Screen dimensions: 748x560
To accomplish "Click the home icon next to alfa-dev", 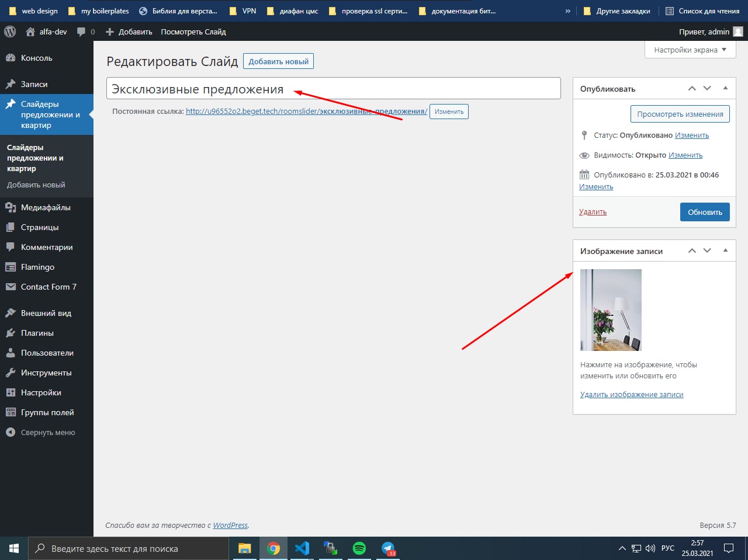I will tap(30, 32).
